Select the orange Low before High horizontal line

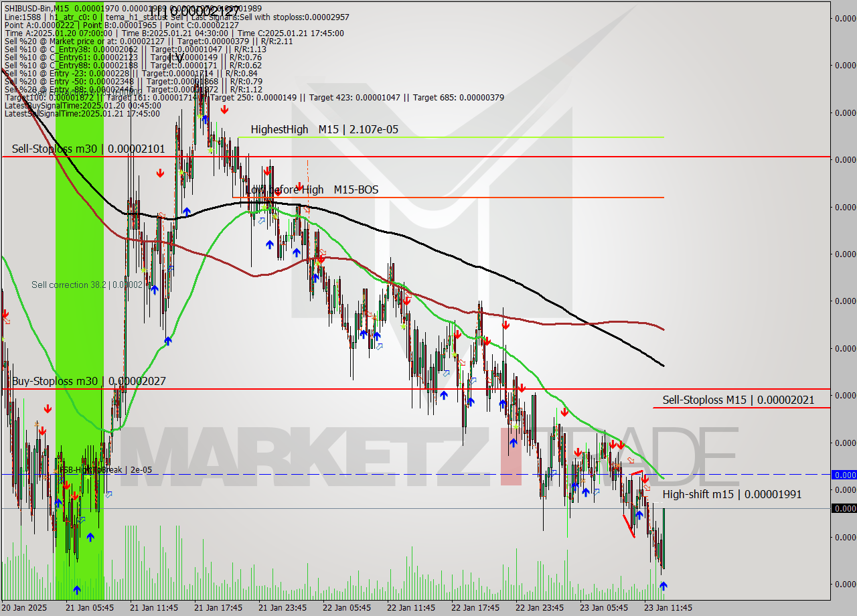click(x=448, y=198)
